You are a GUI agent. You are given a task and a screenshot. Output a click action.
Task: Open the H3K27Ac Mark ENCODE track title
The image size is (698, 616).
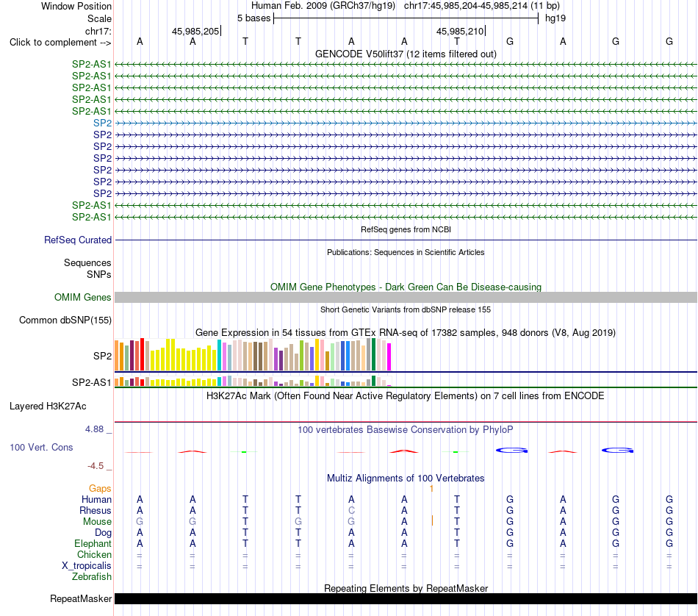(406, 396)
